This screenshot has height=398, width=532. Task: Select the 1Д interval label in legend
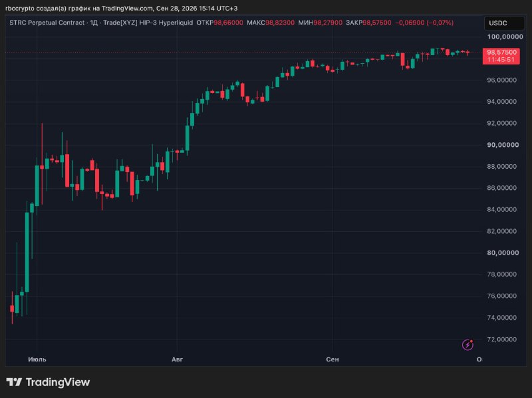94,23
